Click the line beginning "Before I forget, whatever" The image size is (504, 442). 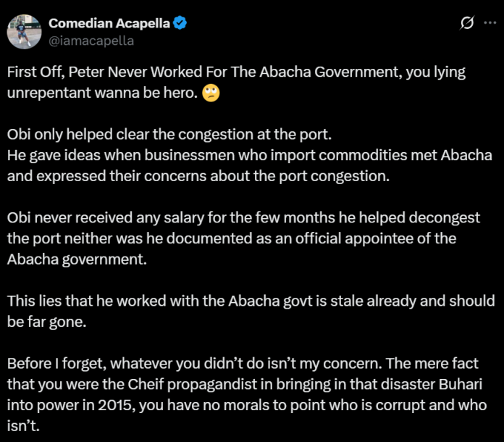pyautogui.click(x=243, y=364)
